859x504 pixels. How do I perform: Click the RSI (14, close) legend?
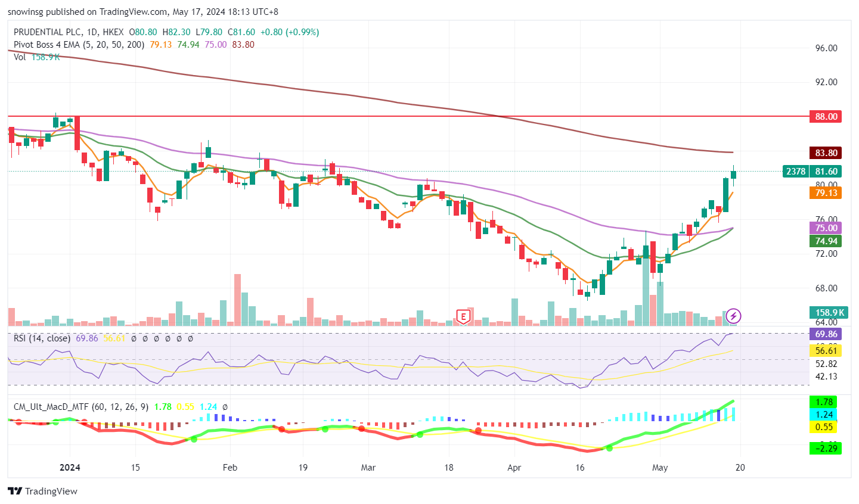42,338
